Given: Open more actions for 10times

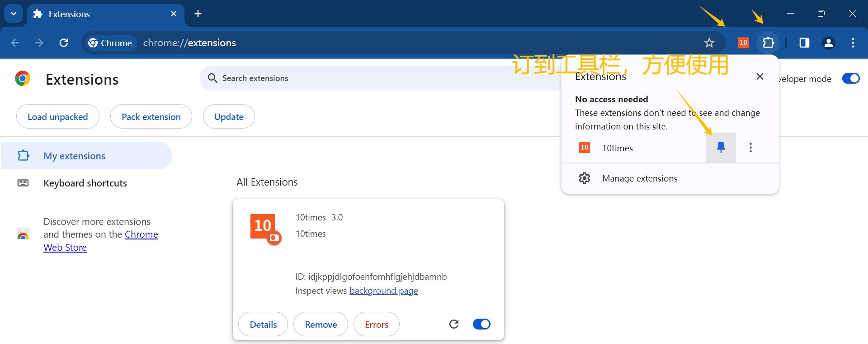Looking at the screenshot, I should click(750, 148).
